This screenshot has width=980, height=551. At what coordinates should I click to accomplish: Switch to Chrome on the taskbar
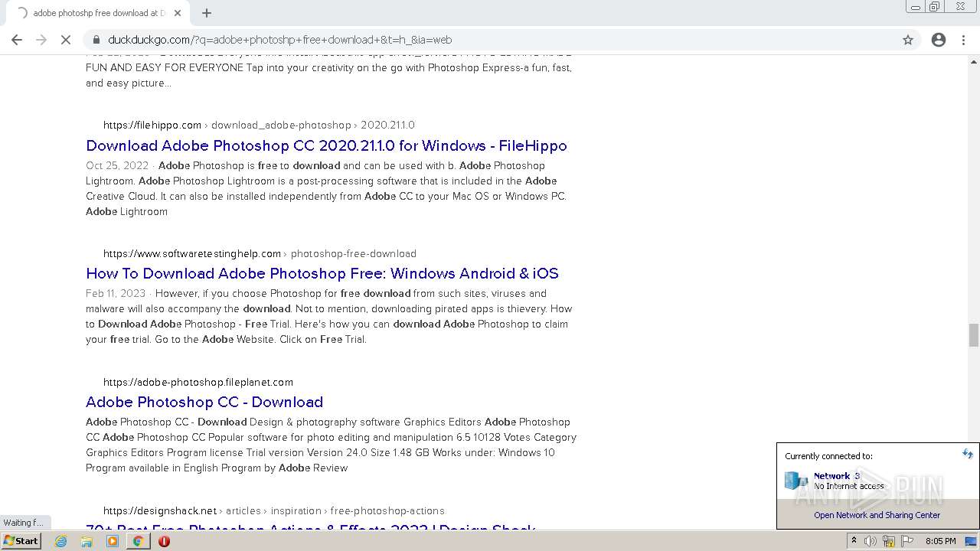click(139, 541)
